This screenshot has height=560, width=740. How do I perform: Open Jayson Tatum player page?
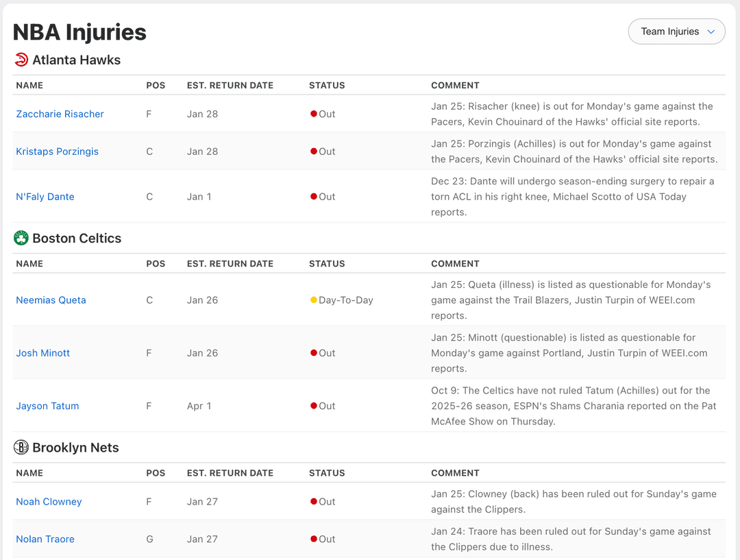click(x=47, y=406)
